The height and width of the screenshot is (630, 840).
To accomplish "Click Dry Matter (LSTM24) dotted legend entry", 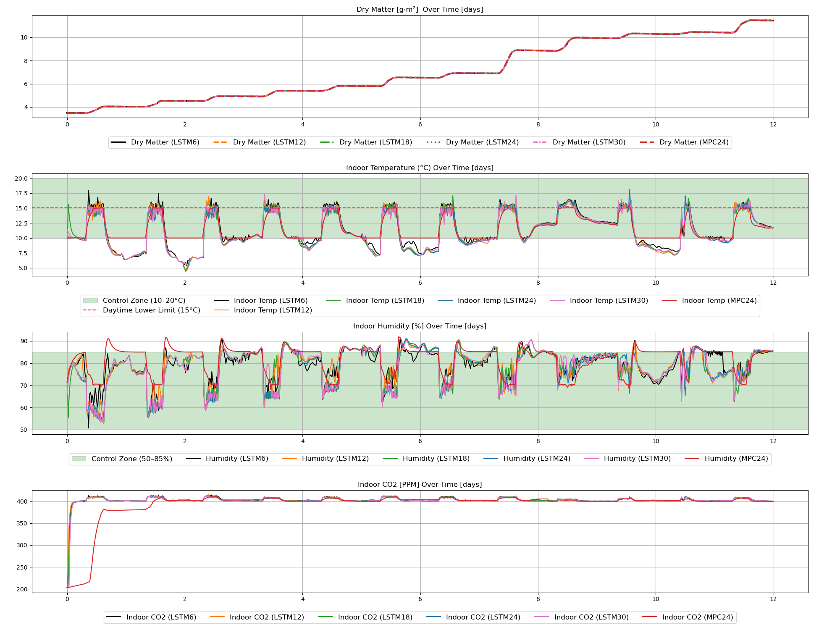I will click(482, 142).
